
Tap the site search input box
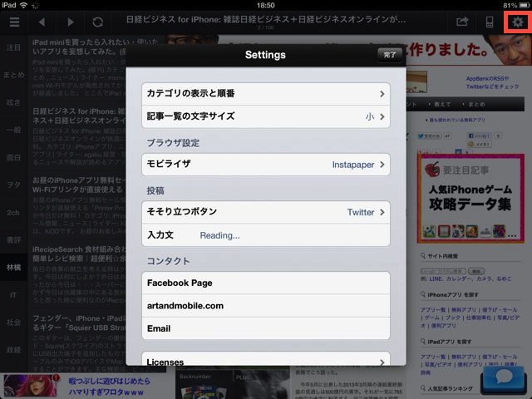pos(443,271)
